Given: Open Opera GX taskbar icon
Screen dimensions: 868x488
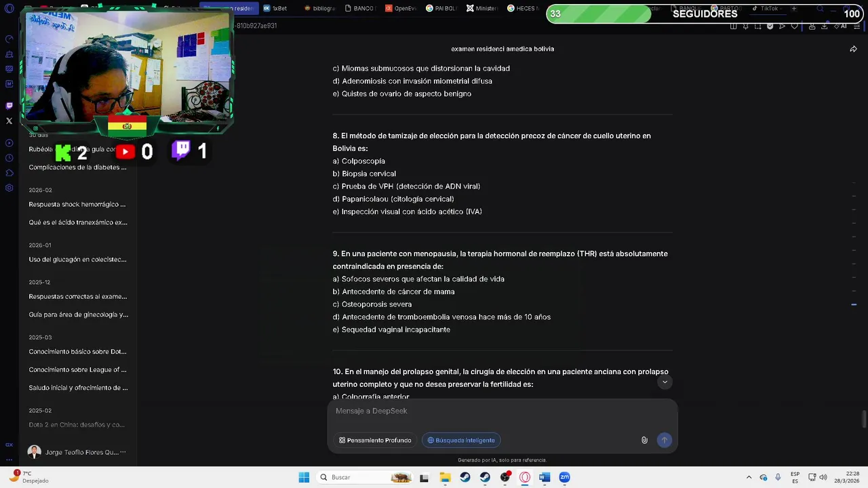Looking at the screenshot, I should (x=524, y=477).
